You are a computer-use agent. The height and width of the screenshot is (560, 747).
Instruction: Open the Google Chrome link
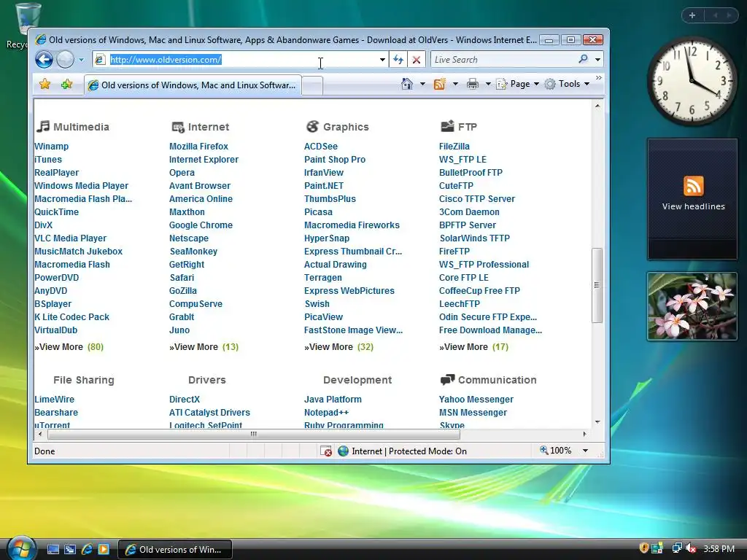(x=201, y=225)
